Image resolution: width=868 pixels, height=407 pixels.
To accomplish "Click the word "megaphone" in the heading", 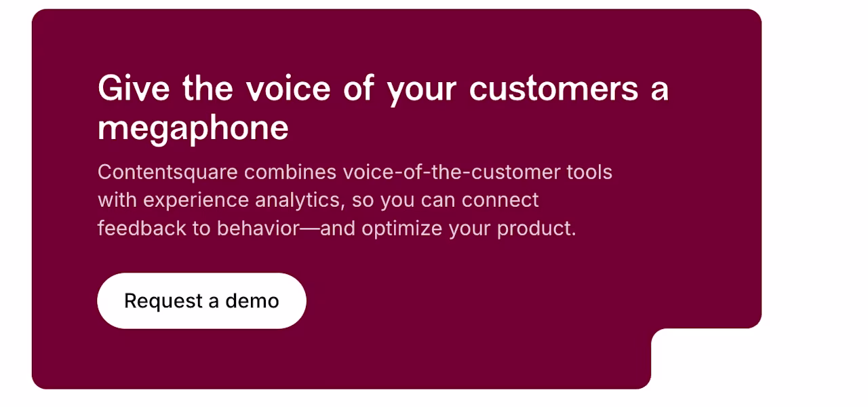I will pyautogui.click(x=193, y=128).
